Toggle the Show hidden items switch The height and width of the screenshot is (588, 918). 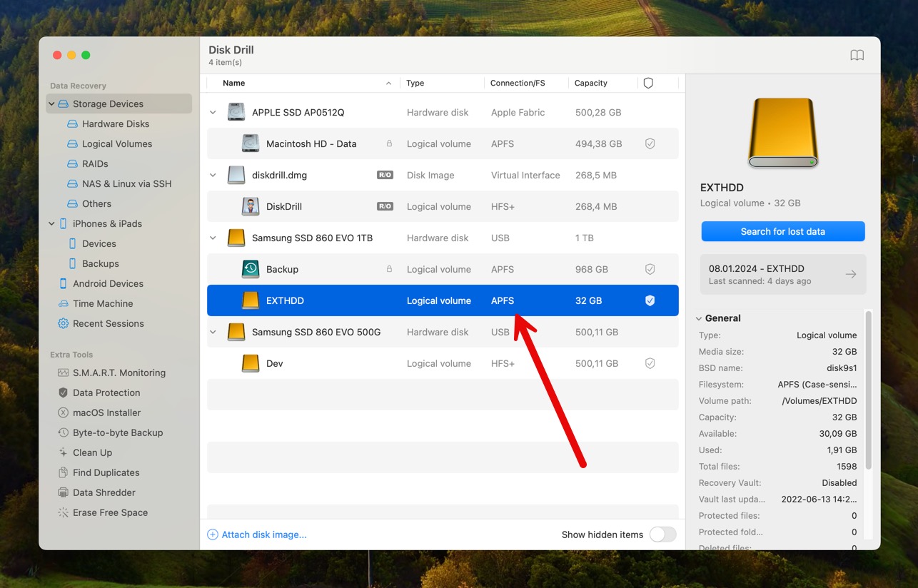click(662, 535)
